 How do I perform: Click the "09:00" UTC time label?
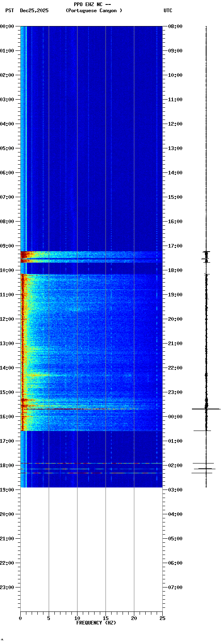click(175, 51)
